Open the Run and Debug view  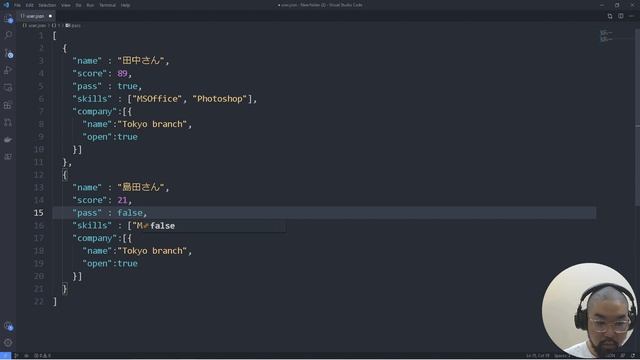click(x=8, y=70)
